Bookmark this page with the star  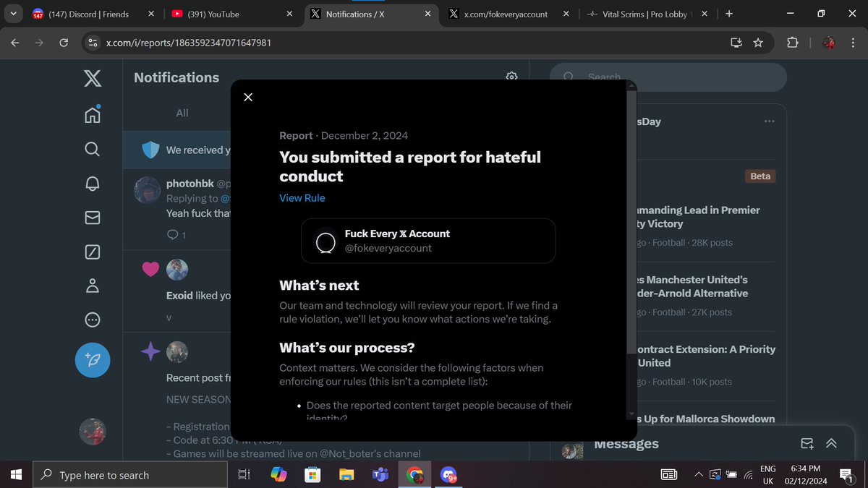click(x=758, y=43)
